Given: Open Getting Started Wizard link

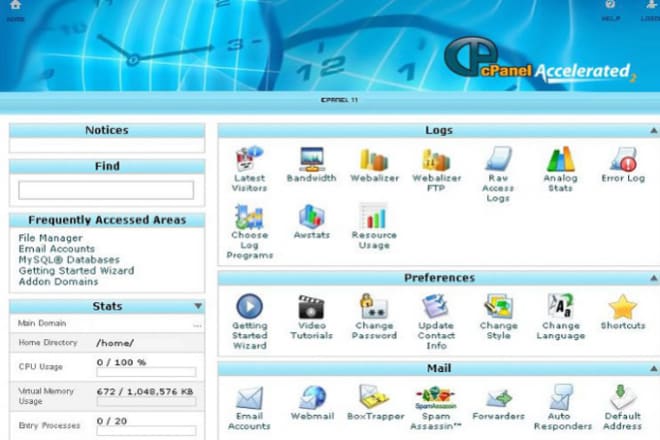Looking at the screenshot, I should [x=76, y=271].
